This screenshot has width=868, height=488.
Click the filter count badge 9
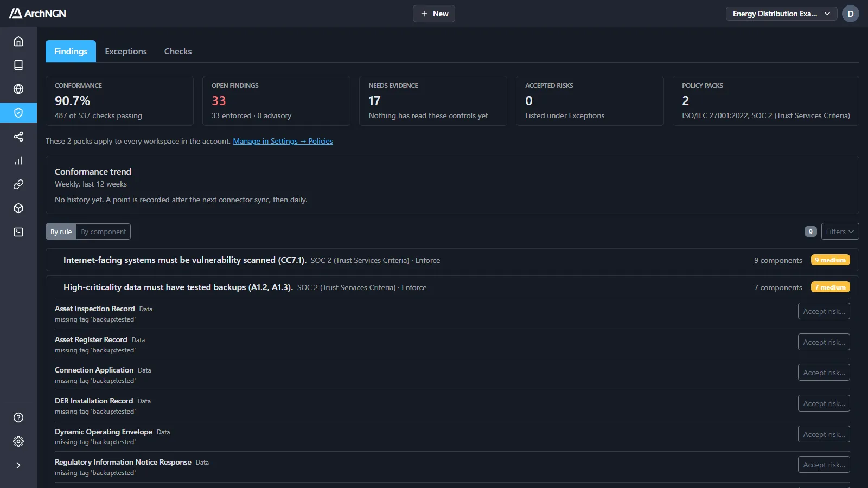click(x=810, y=232)
